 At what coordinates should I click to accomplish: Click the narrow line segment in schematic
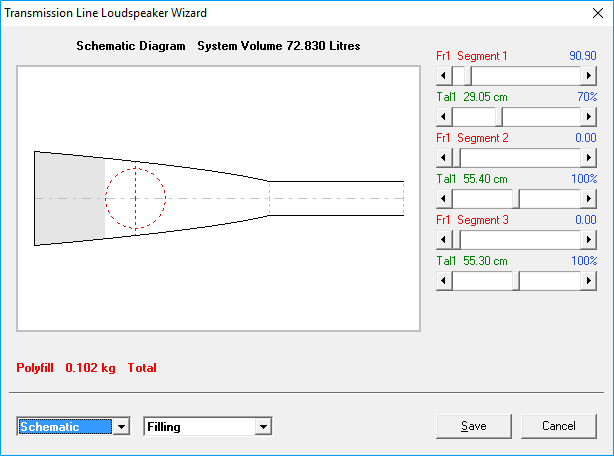click(x=336, y=198)
